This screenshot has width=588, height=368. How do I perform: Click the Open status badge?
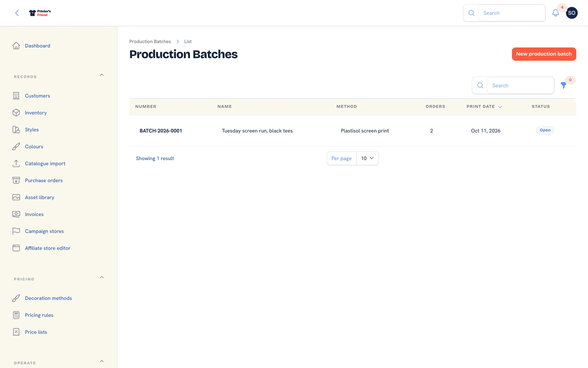click(545, 130)
